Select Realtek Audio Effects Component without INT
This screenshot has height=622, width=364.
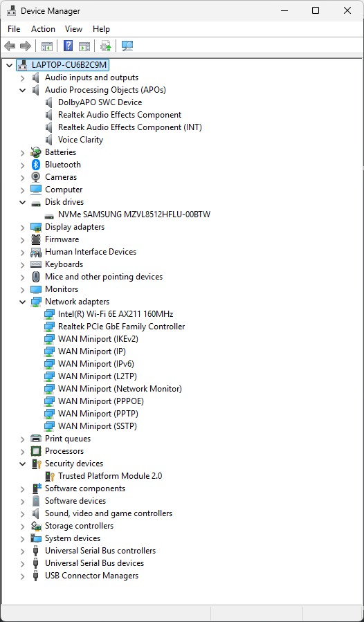pyautogui.click(x=120, y=115)
